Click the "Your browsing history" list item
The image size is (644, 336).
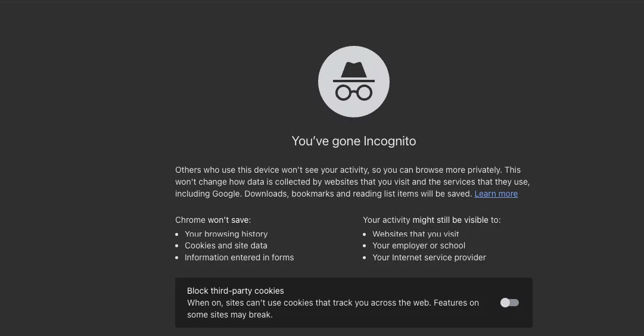pos(226,234)
